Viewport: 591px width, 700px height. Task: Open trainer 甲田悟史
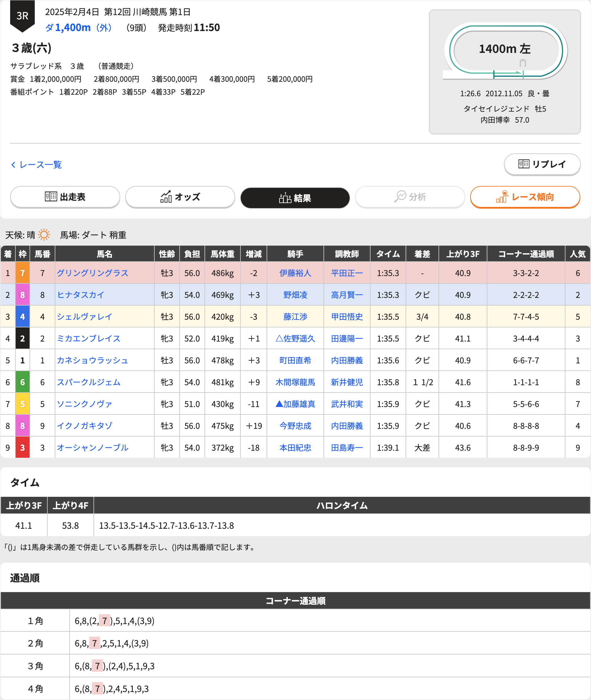coord(347,317)
